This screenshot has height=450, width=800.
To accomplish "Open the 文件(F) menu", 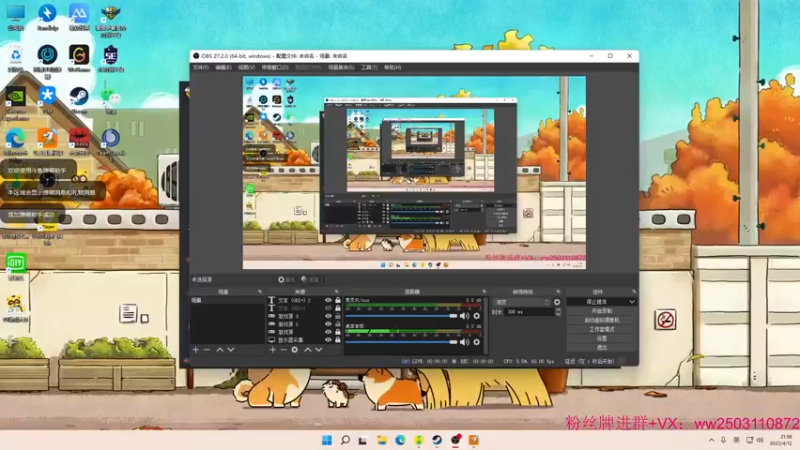I will click(201, 67).
